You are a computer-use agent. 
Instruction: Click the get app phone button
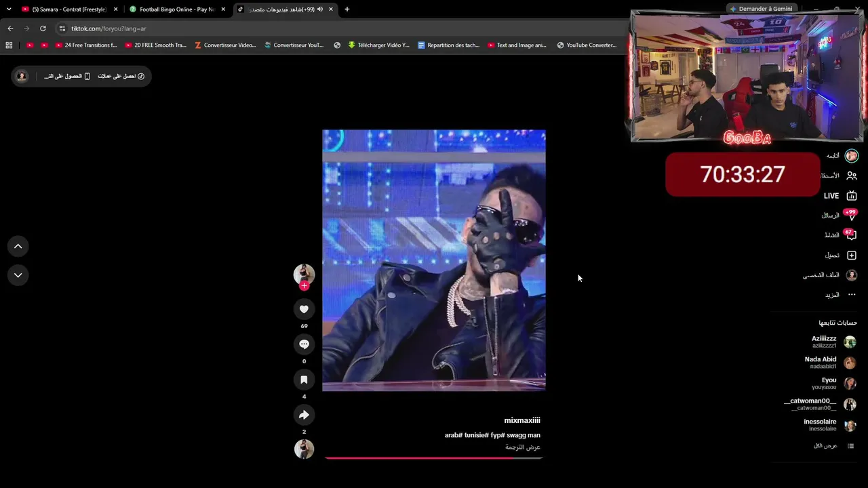[67, 76]
